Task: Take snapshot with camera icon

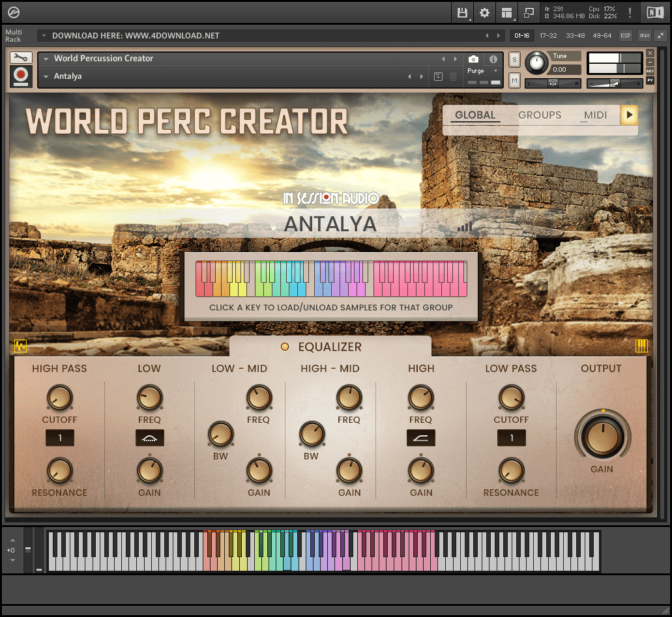Action: (x=473, y=59)
